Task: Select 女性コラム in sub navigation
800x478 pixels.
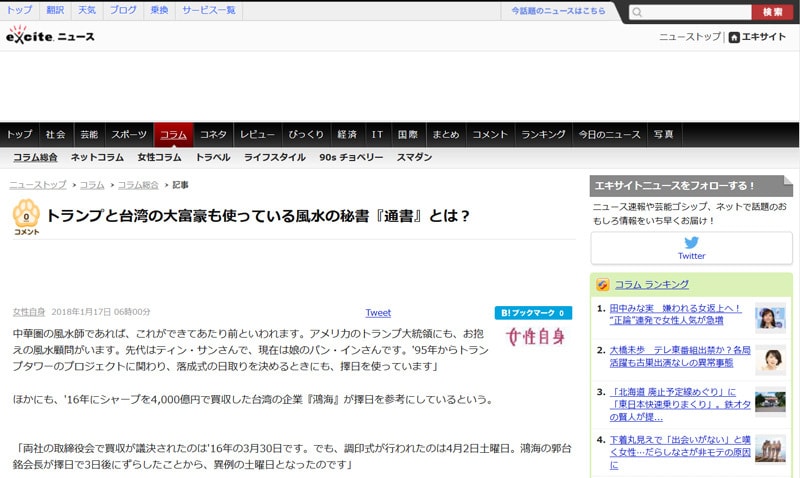Action: (x=159, y=158)
